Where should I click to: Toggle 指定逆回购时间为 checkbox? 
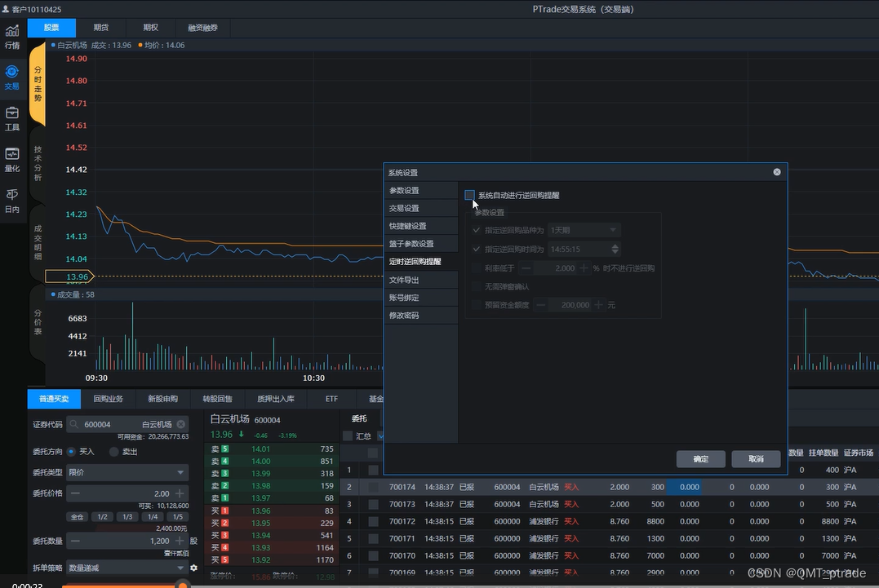(x=477, y=249)
